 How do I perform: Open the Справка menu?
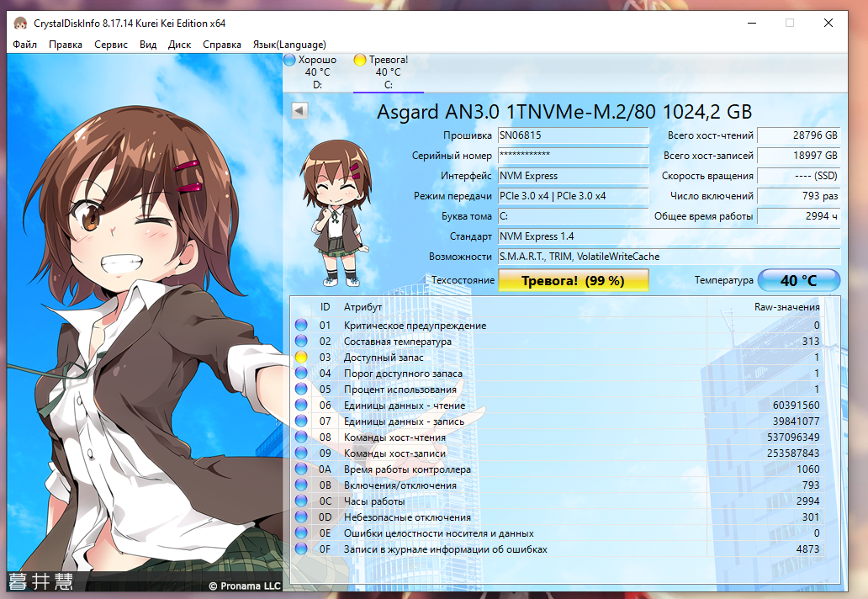pos(222,45)
